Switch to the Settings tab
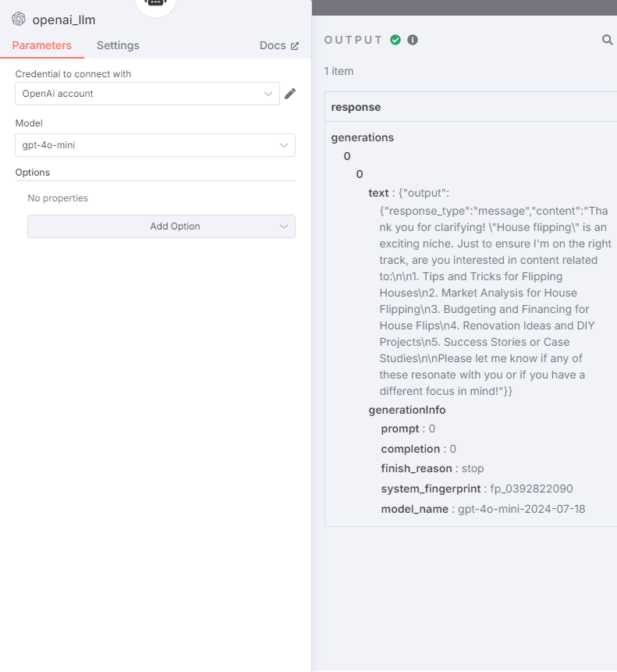 (118, 45)
